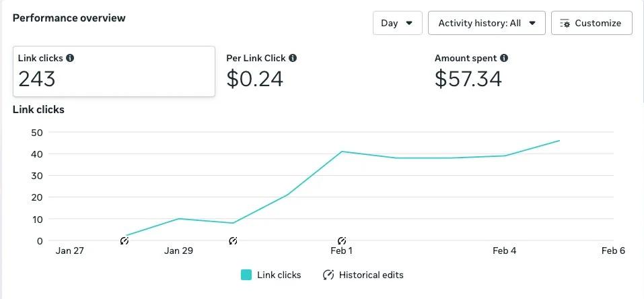
Task: Toggle the Link clicks legend swatch
Action: click(246, 275)
